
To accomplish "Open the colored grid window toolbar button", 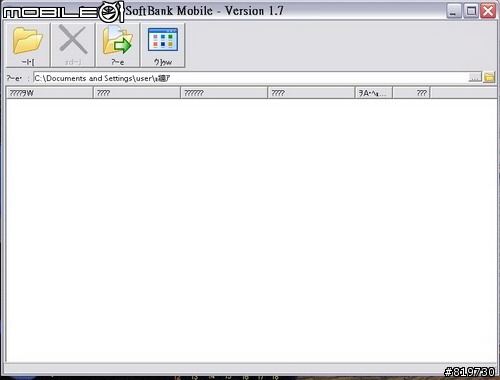I will (163, 45).
